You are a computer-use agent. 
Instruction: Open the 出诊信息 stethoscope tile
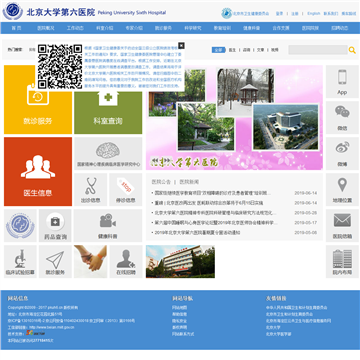(90, 190)
